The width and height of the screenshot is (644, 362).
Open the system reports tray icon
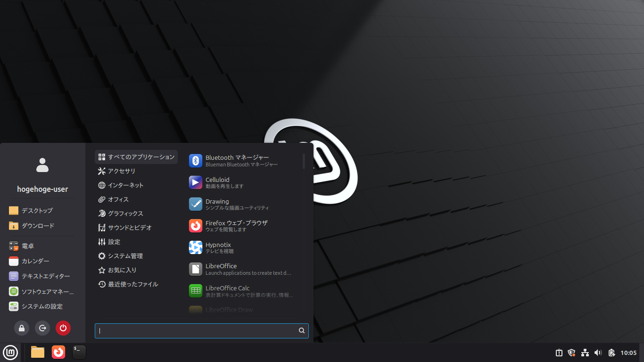[559, 353]
